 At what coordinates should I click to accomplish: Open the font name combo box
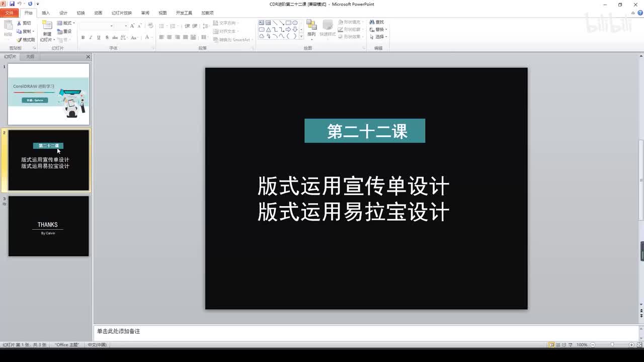97,26
